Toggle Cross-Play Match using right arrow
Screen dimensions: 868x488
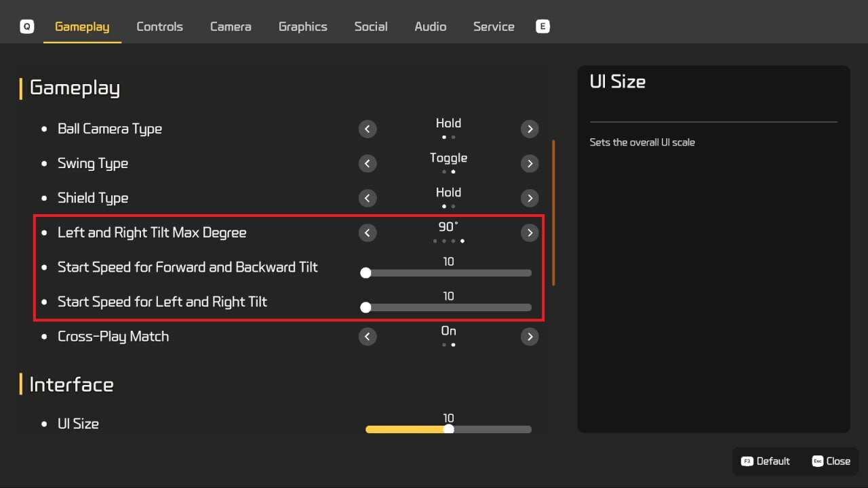530,336
